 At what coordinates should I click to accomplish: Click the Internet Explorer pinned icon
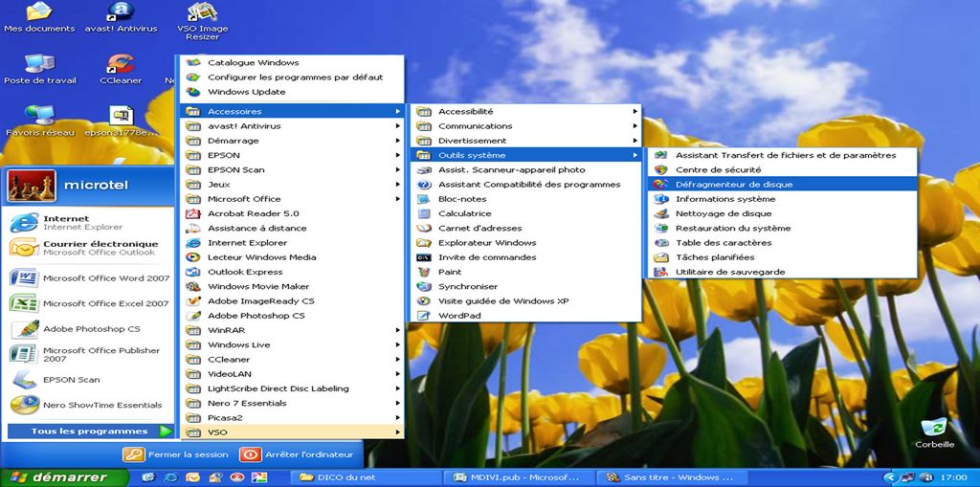tap(24, 223)
